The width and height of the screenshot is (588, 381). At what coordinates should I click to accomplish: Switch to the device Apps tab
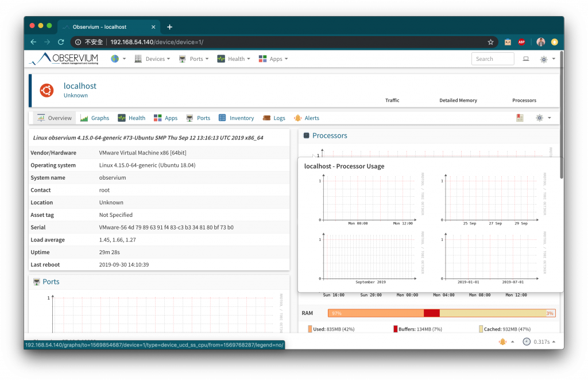(166, 118)
